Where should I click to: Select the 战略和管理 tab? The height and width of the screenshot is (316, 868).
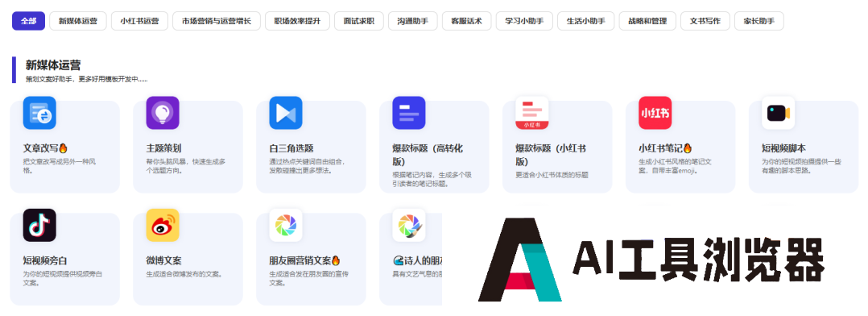(647, 21)
